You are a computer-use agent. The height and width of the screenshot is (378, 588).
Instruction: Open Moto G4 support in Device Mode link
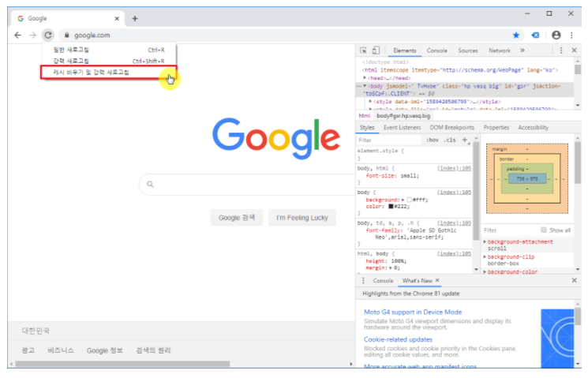413,312
